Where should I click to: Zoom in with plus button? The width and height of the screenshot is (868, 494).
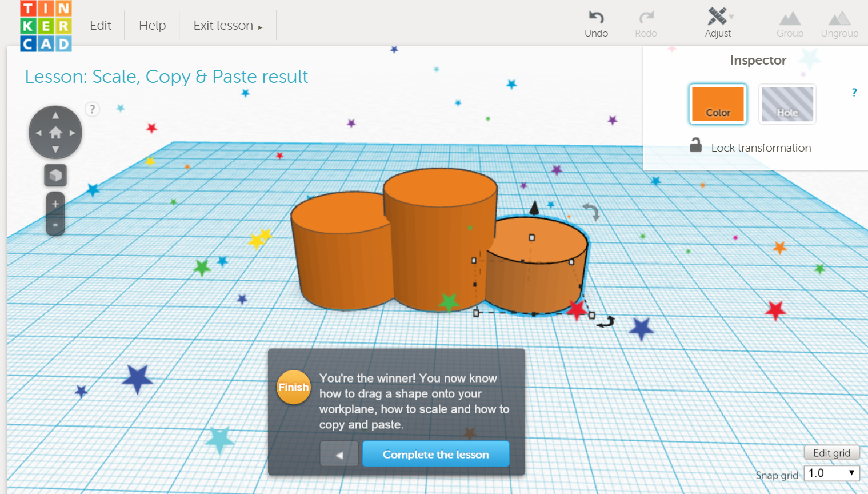click(x=55, y=204)
